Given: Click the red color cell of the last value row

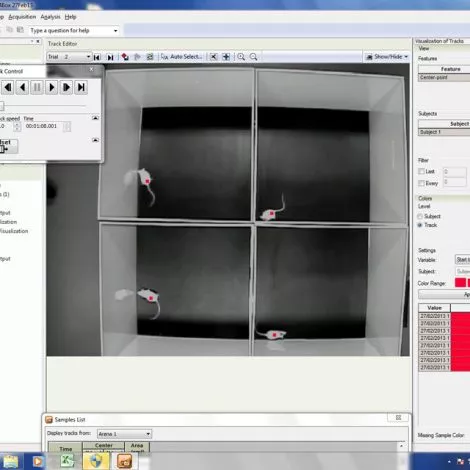Looking at the screenshot, I should 460,367.
